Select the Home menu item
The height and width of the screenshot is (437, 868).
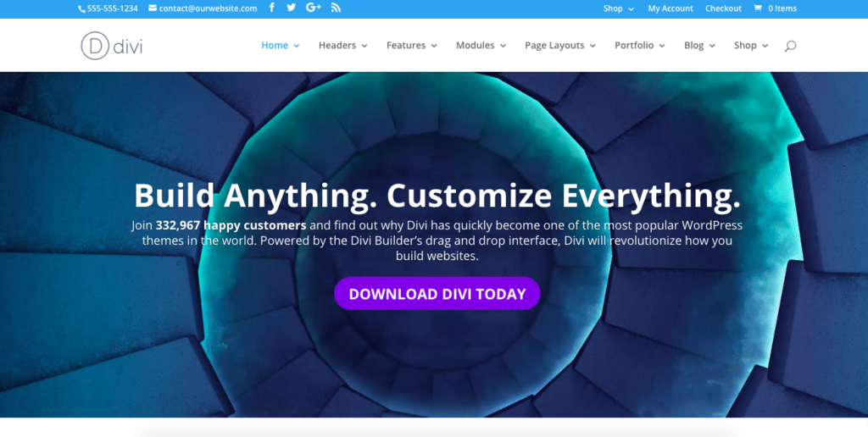click(275, 46)
